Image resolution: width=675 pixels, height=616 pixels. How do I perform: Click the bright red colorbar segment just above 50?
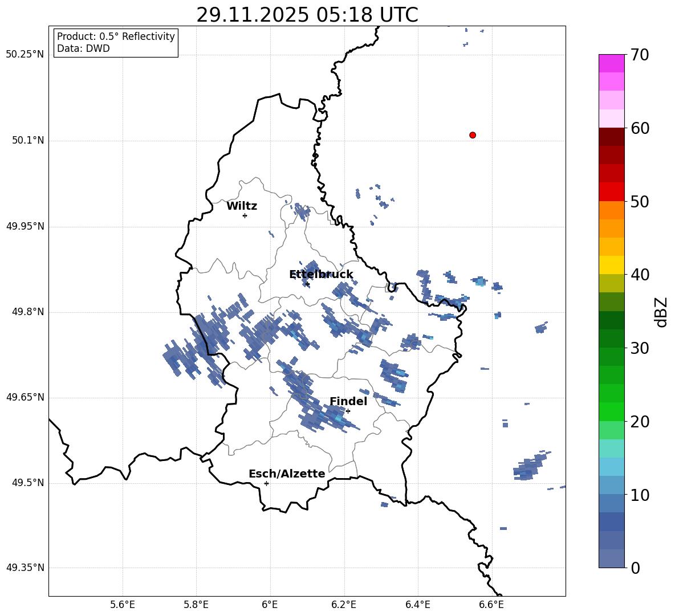[611, 192]
